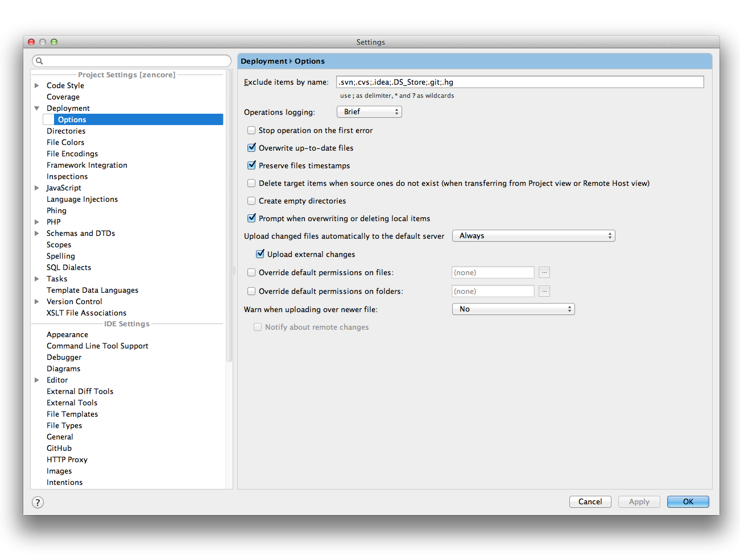Uncheck Overwrite up-to-date files
The width and height of the screenshot is (740, 560).
tap(251, 148)
